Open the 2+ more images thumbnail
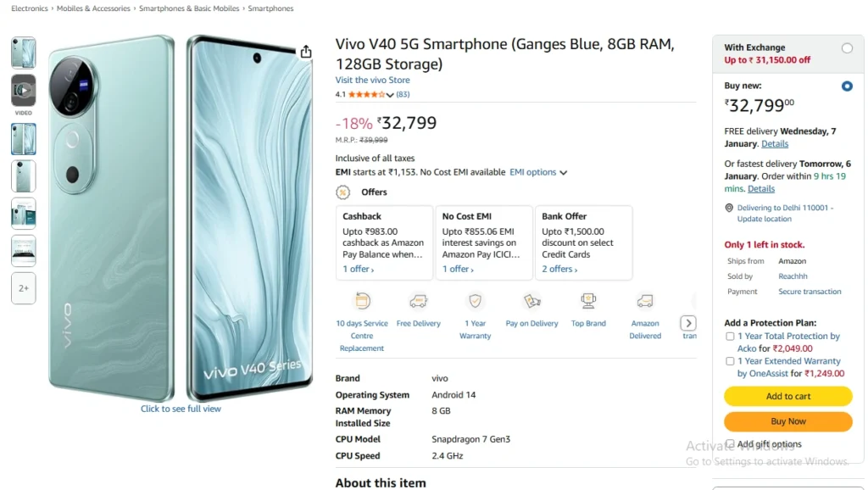This screenshot has width=868, height=490. click(23, 288)
